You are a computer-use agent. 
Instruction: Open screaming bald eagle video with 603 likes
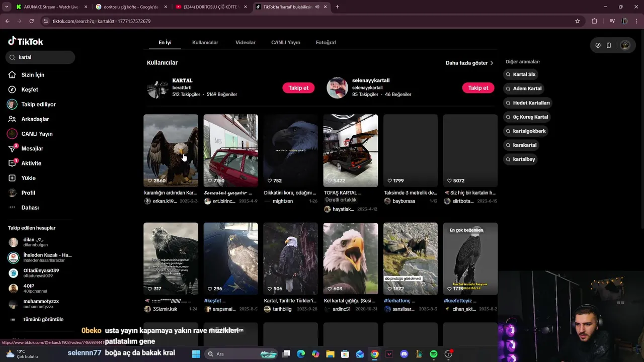tap(350, 259)
